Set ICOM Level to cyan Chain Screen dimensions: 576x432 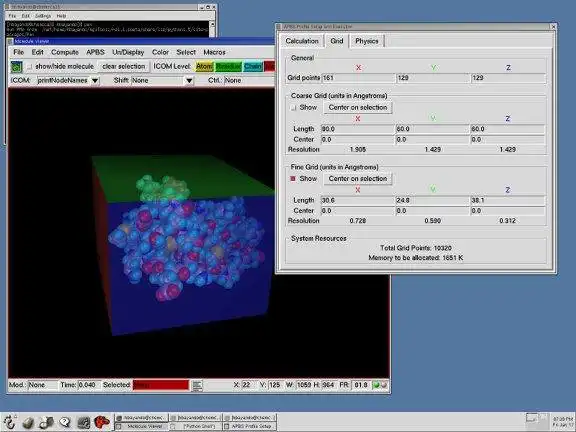tap(253, 67)
